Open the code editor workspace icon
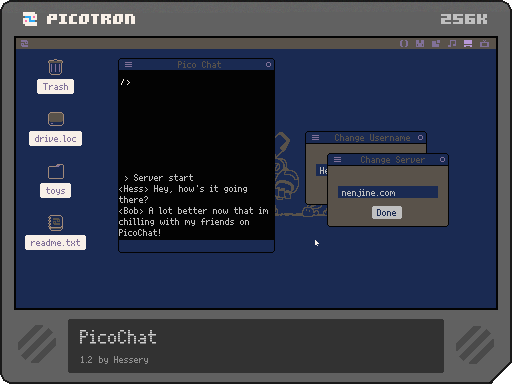512x384 pixels. pos(404,44)
